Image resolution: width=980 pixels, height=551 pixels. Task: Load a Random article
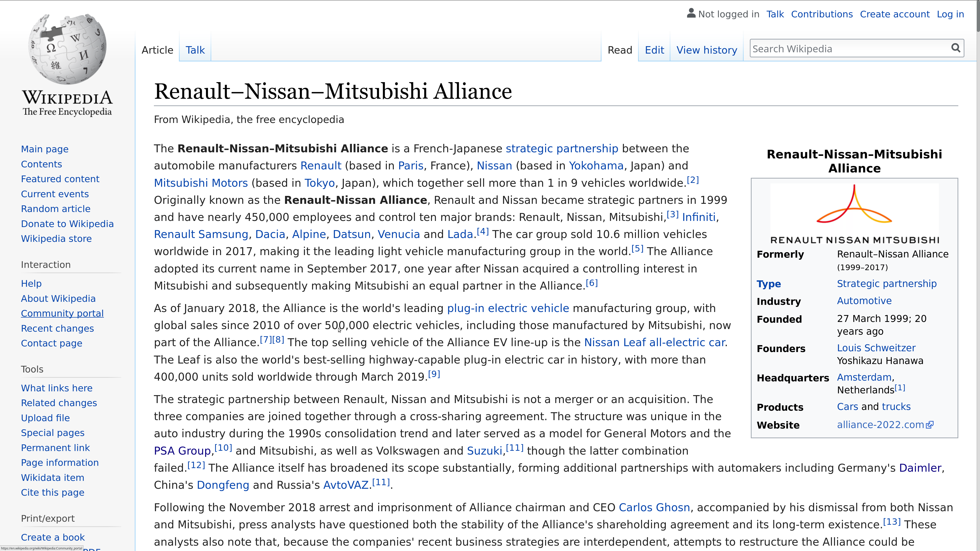[56, 209]
